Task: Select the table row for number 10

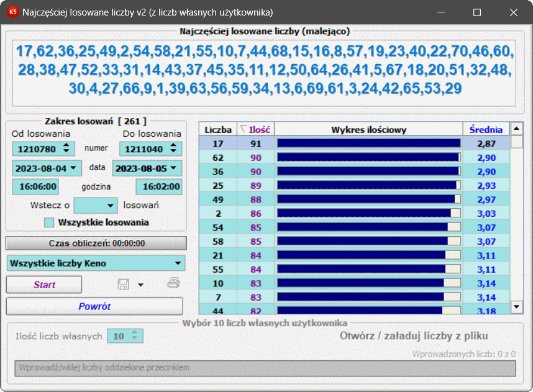Action: [x=354, y=283]
